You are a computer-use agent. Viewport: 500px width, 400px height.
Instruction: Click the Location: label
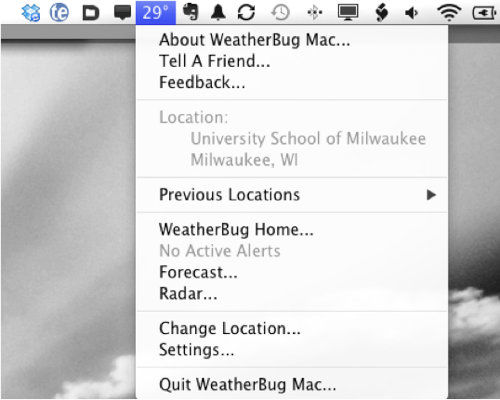pos(194,117)
